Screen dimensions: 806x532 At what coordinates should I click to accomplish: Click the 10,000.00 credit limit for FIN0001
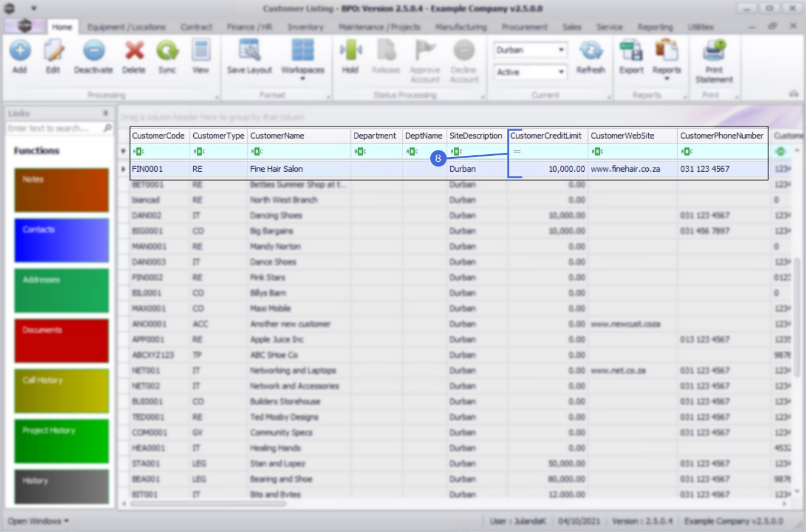click(548, 169)
